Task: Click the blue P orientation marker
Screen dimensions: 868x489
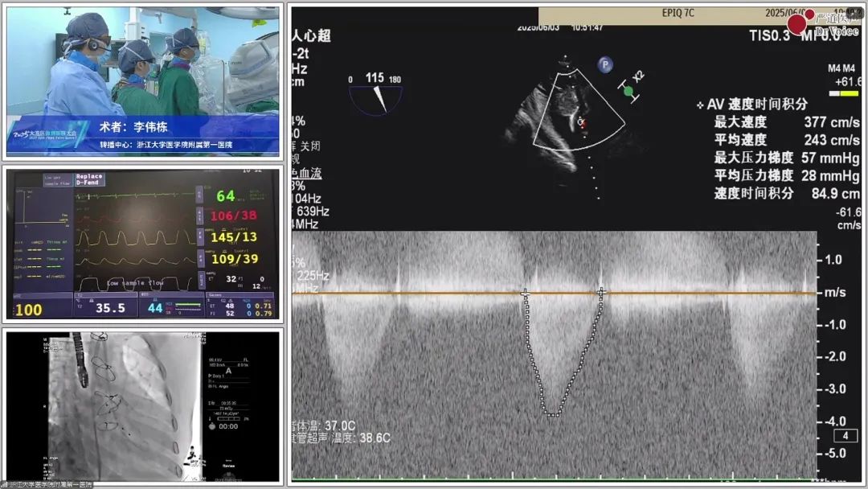Action: (x=604, y=64)
